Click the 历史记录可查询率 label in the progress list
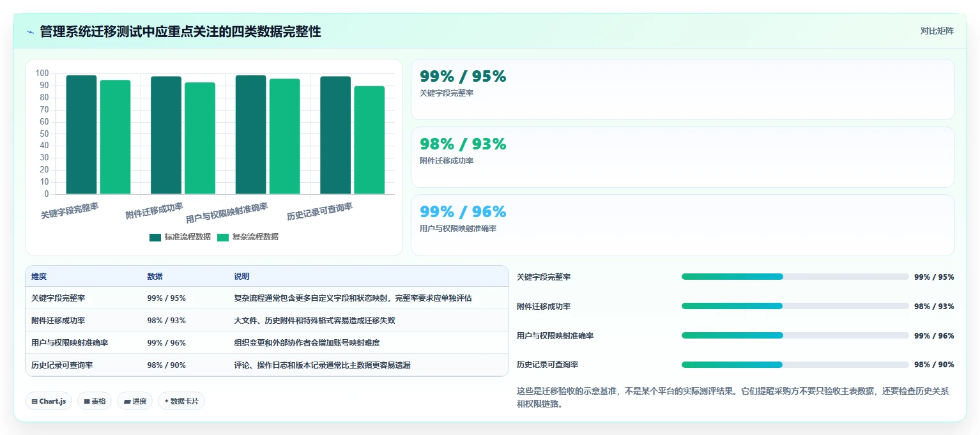Image resolution: width=980 pixels, height=435 pixels. 547,365
